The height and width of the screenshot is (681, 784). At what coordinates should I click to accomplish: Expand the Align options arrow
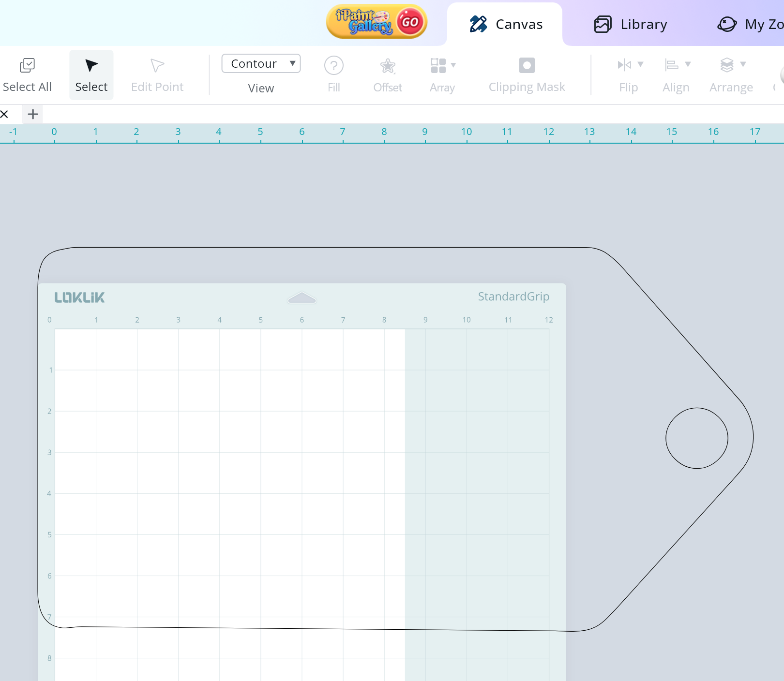pyautogui.click(x=688, y=64)
